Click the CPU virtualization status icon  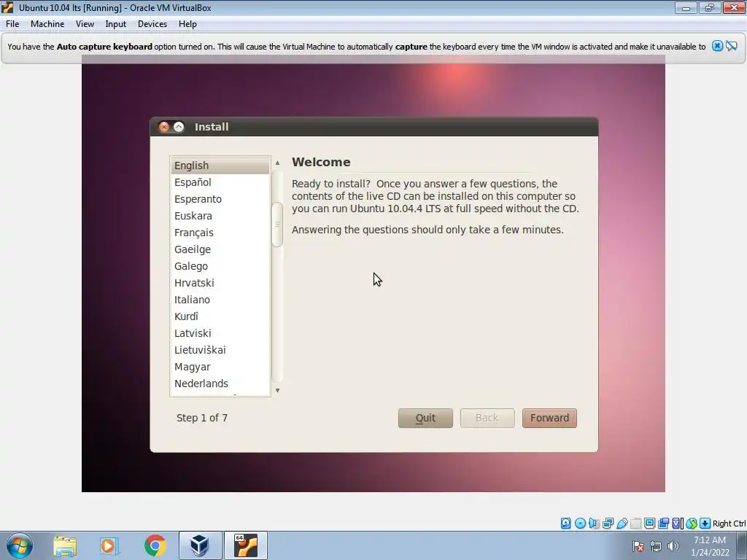(678, 524)
